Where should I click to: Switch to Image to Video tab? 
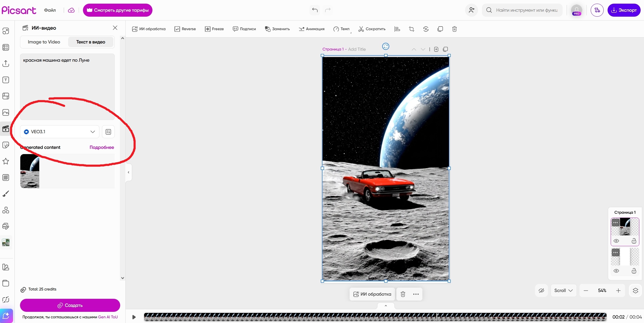pos(44,42)
